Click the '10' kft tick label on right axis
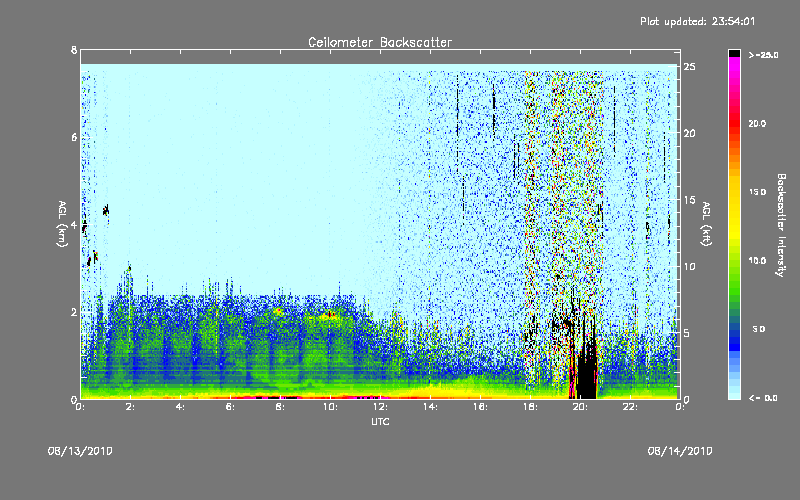This screenshot has height=500, width=800. coord(689,266)
